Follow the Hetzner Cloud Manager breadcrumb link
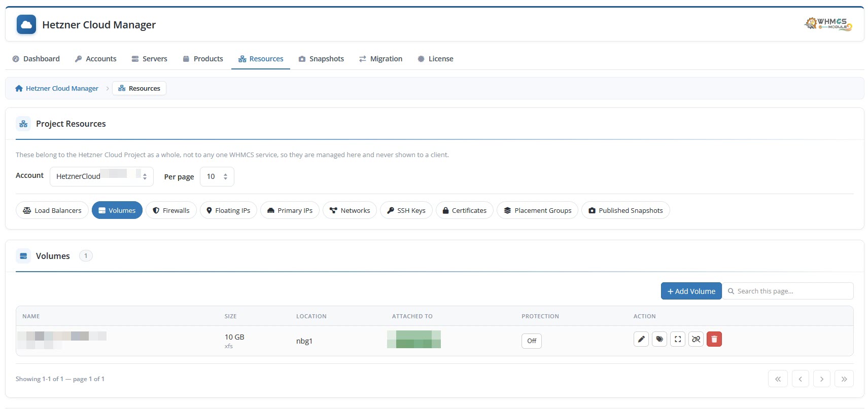This screenshot has width=868, height=410. pos(57,88)
